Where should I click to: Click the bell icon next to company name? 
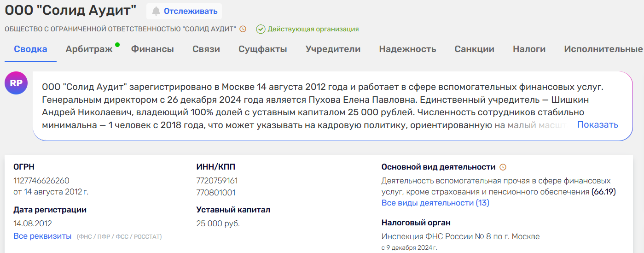tap(157, 11)
